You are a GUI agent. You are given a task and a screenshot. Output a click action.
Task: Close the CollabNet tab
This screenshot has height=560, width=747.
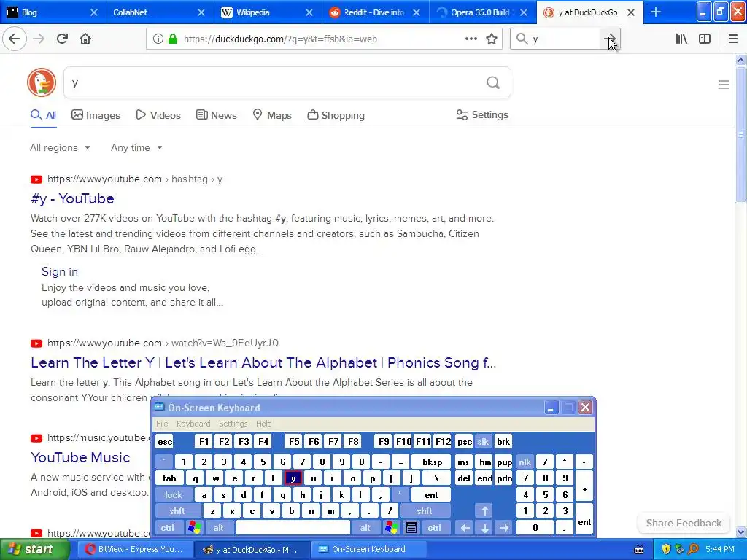[201, 12]
